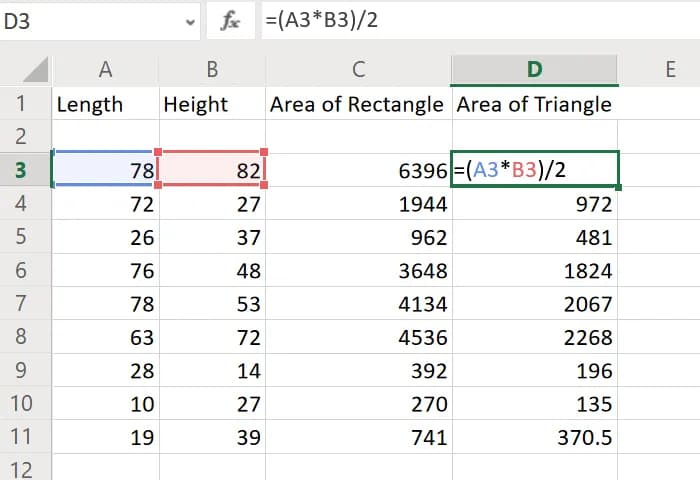
Task: Click the Length header cell
Action: coord(105,104)
